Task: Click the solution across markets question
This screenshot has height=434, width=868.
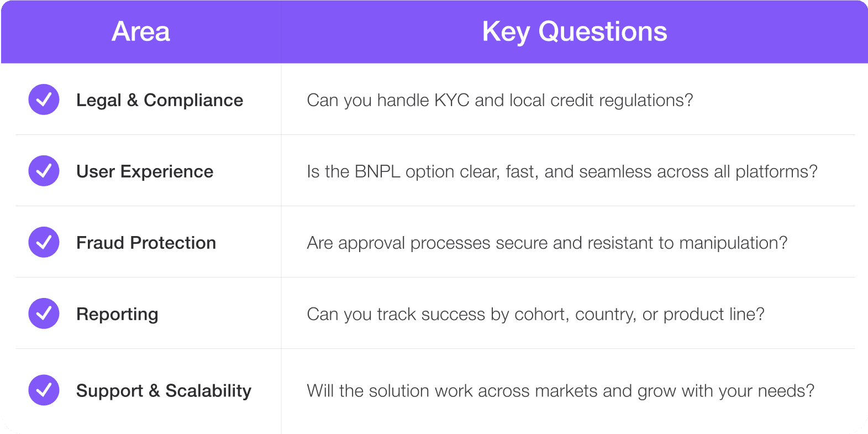Action: [560, 391]
